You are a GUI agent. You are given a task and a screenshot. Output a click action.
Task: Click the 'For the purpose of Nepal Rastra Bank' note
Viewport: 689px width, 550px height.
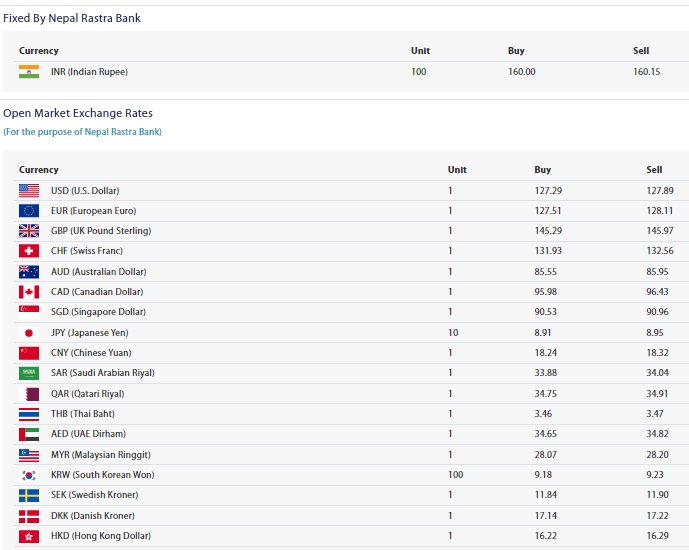[x=82, y=132]
